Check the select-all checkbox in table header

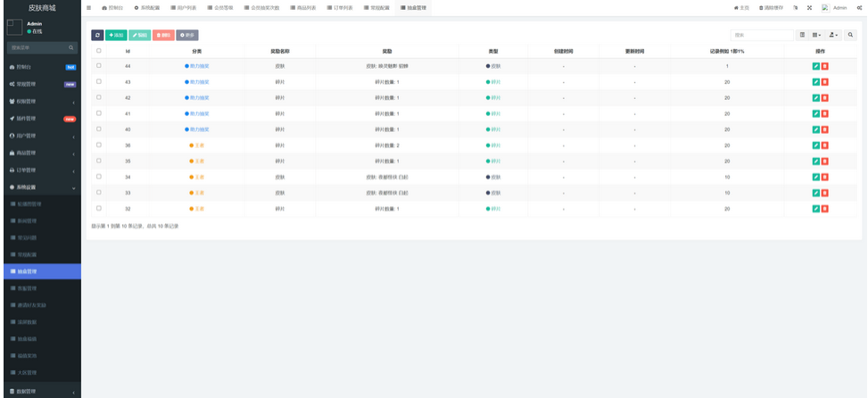tap(98, 51)
